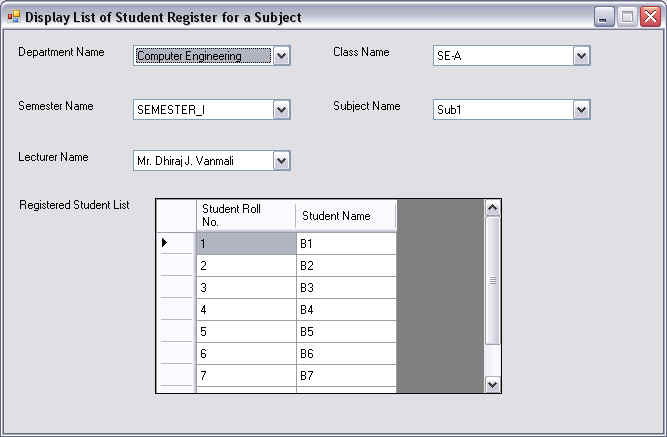Open the Lecturer Name dropdown arrow
Viewport: 667px width, 437px height.
(x=282, y=160)
